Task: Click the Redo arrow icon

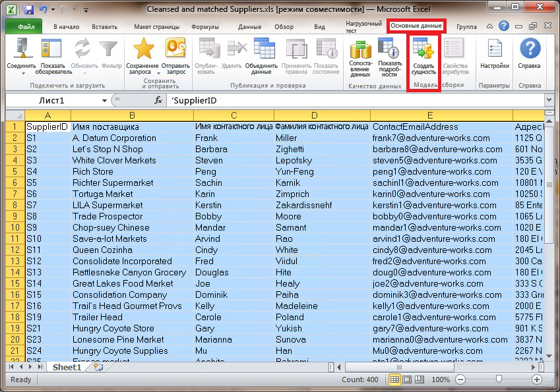Action: [64, 9]
